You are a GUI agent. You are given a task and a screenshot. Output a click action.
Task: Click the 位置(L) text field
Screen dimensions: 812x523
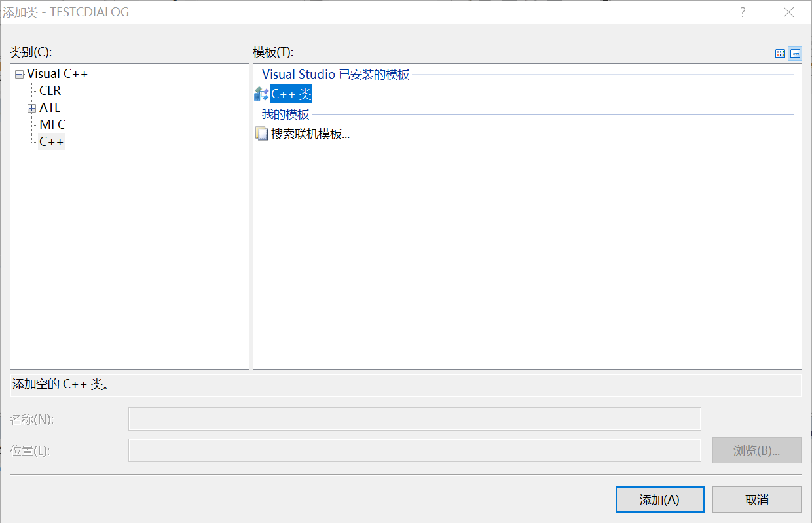click(x=414, y=450)
